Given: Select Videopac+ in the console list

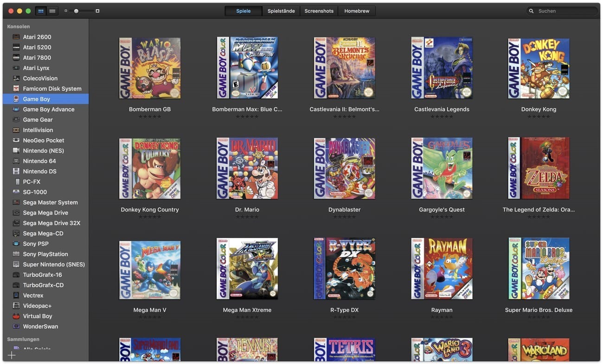Looking at the screenshot, I should [45, 306].
